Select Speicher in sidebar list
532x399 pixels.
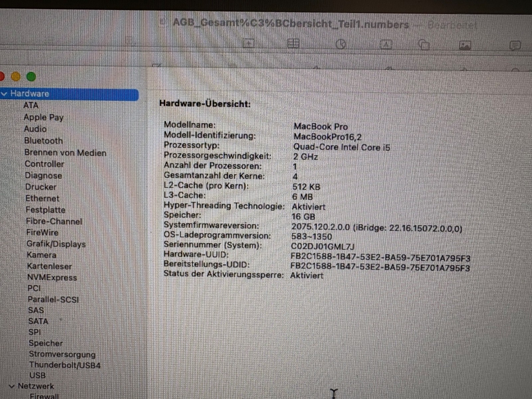(46, 343)
